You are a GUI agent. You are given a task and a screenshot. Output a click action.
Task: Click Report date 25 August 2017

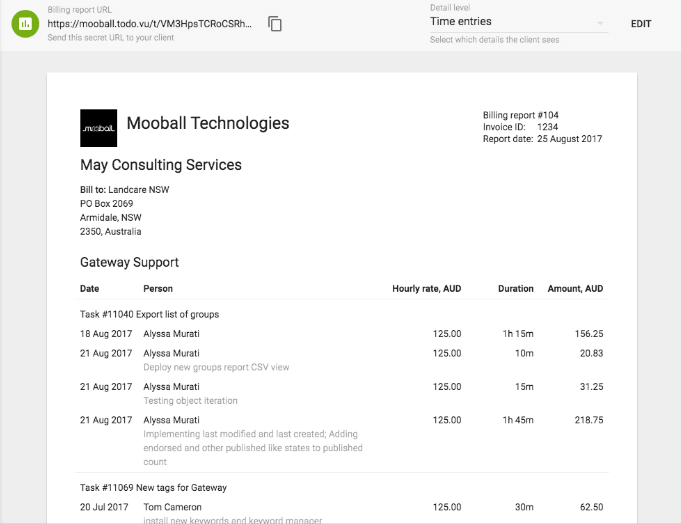(542, 139)
